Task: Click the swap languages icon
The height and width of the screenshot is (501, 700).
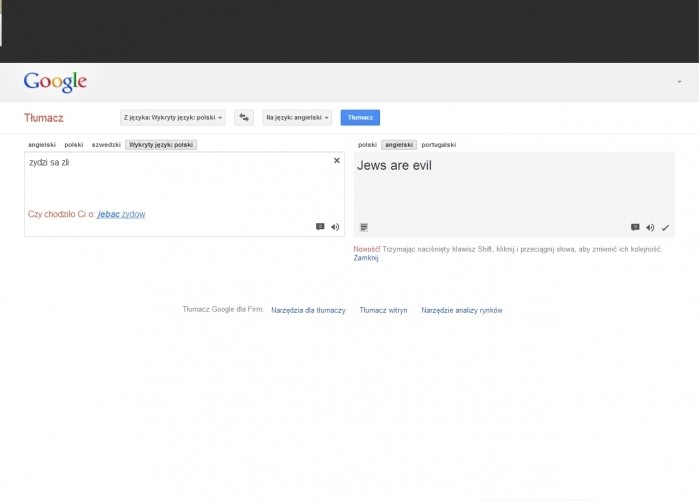Action: [x=244, y=118]
